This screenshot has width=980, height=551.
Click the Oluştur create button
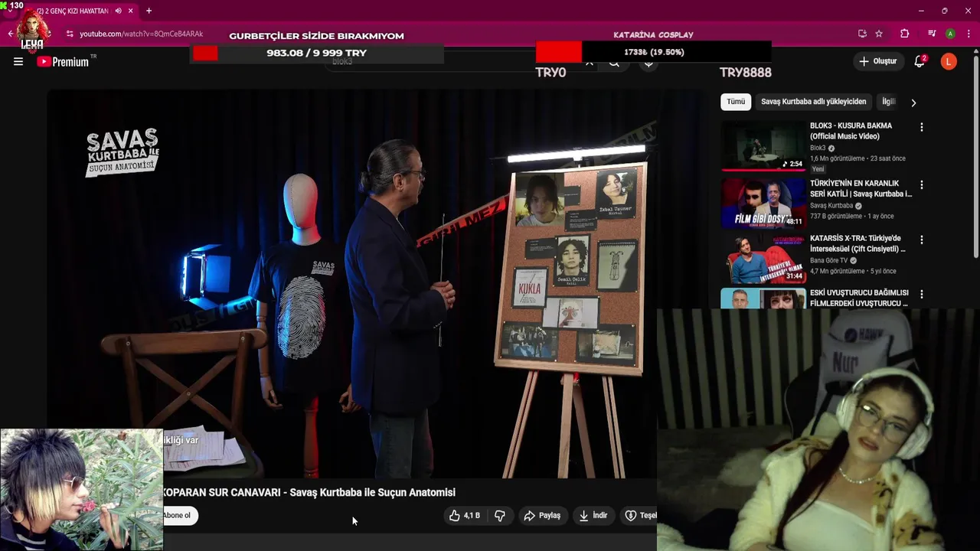[x=877, y=61]
